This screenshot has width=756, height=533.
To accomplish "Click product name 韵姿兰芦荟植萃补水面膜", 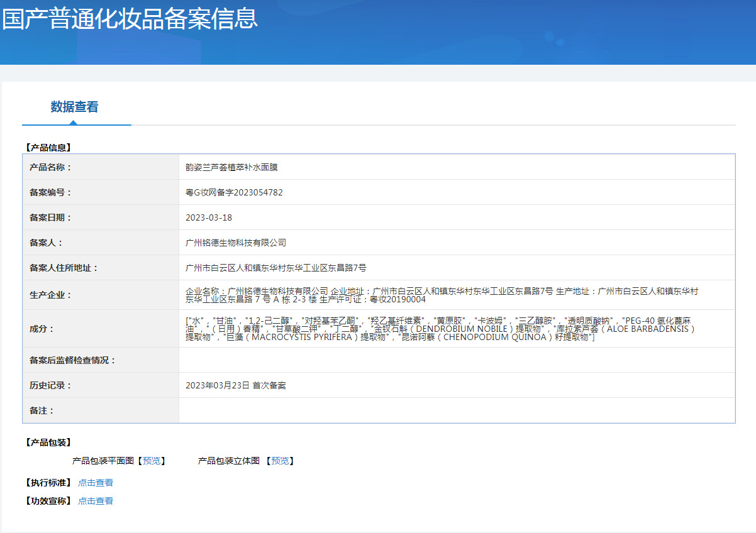I will [231, 167].
